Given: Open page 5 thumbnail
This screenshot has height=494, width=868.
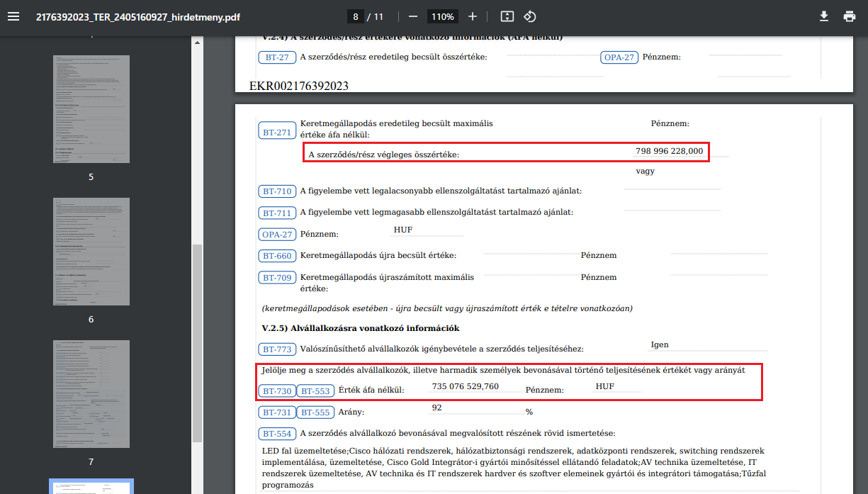Looking at the screenshot, I should (91, 109).
